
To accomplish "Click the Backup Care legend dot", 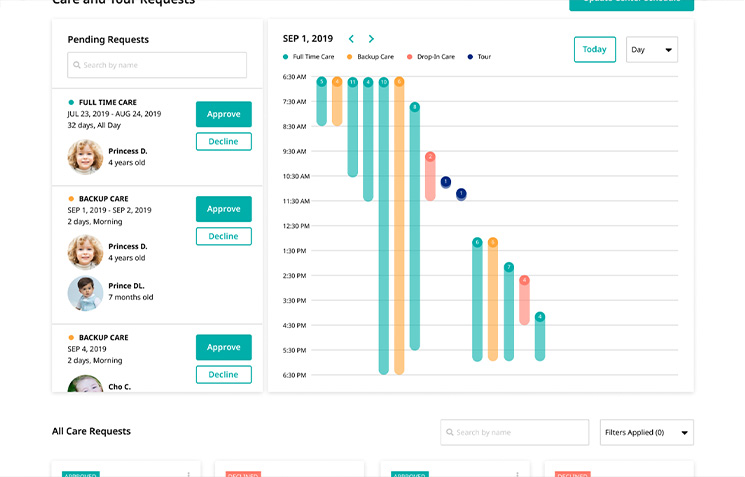I will 350,57.
